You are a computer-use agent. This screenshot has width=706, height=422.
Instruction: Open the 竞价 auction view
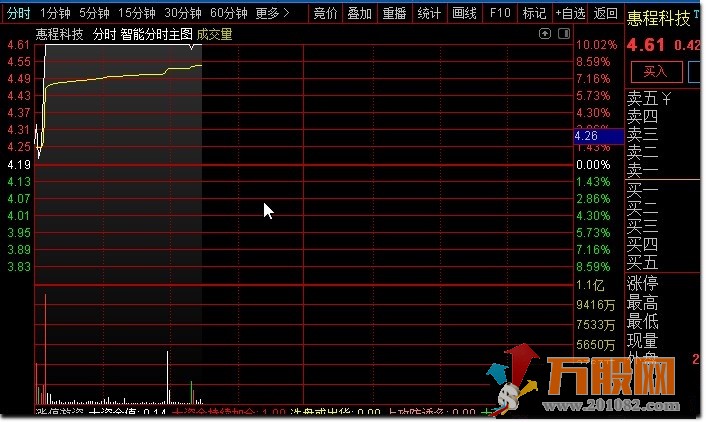[325, 13]
